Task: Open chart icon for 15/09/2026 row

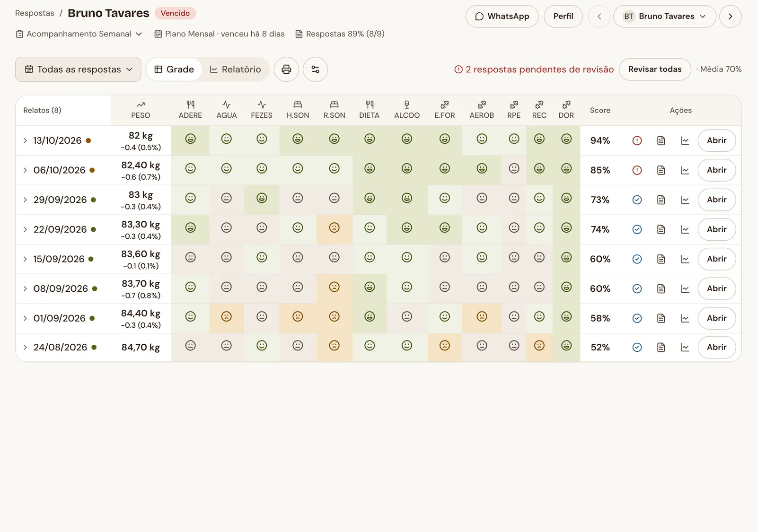Action: [x=685, y=259]
